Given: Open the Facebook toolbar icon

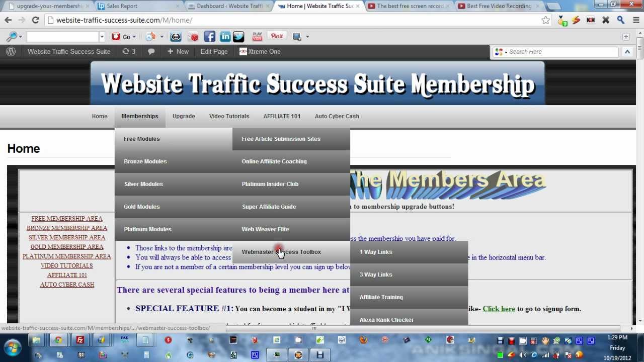Looking at the screenshot, I should tap(210, 36).
